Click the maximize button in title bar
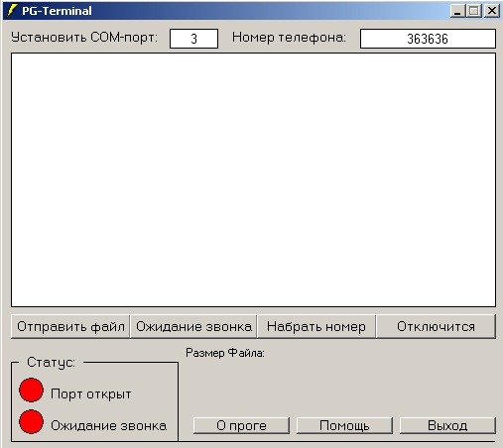 click(474, 11)
